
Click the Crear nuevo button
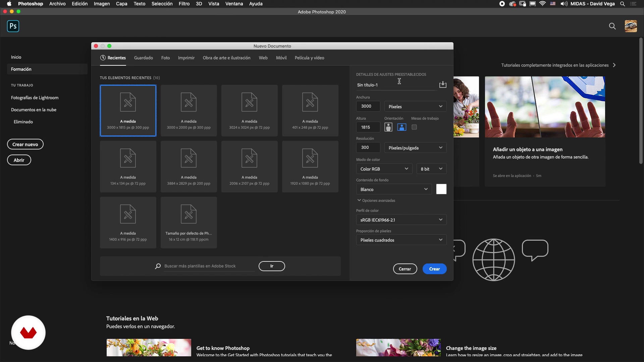pyautogui.click(x=25, y=144)
